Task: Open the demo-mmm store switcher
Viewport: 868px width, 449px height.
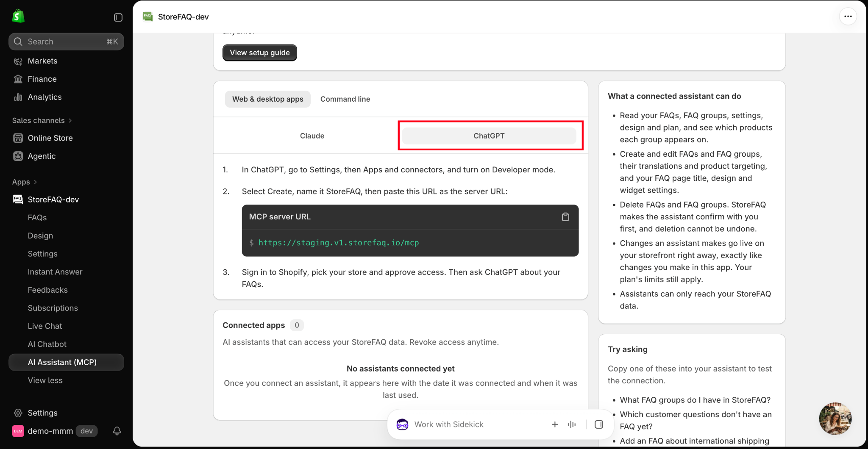Action: [55, 431]
